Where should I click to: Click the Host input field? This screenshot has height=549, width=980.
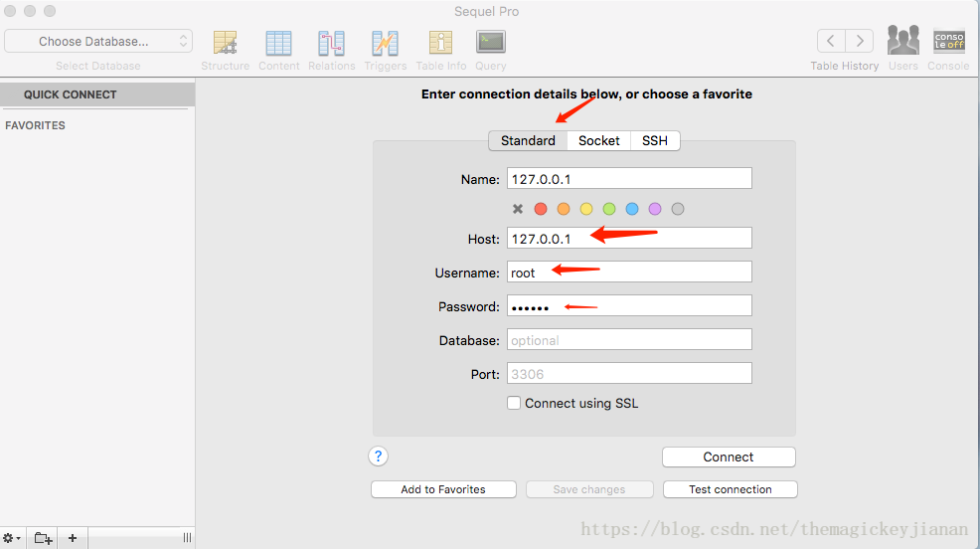[x=629, y=239]
